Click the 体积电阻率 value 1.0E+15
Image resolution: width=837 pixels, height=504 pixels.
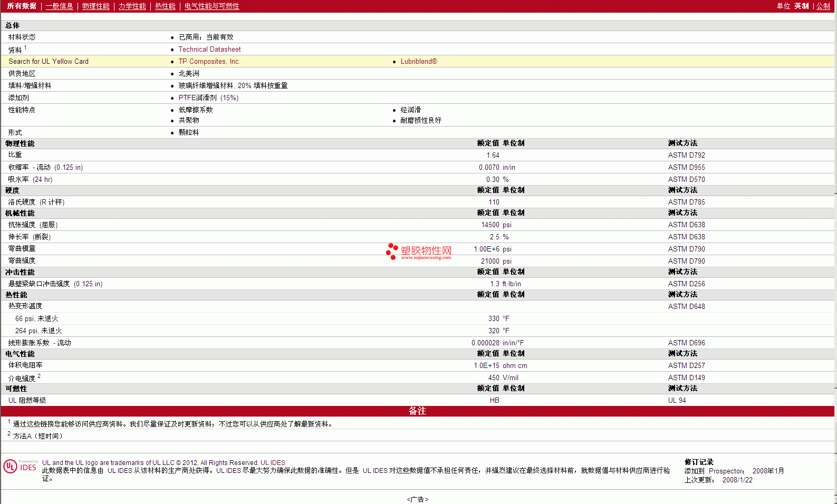coord(486,366)
